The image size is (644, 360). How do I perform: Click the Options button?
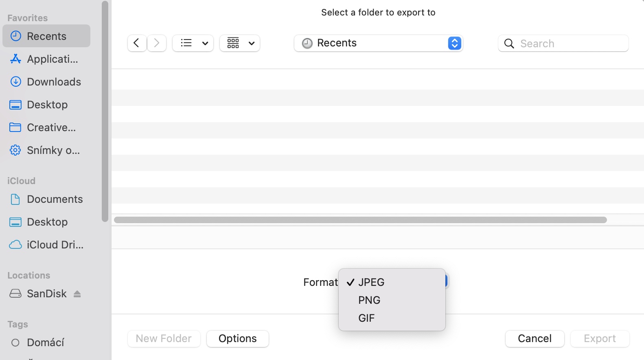[x=238, y=338]
